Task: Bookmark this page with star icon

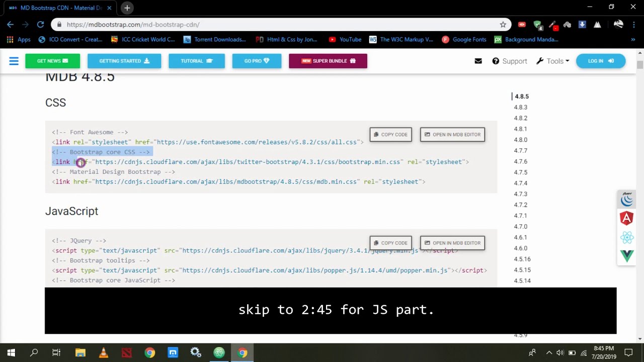Action: (x=503, y=24)
